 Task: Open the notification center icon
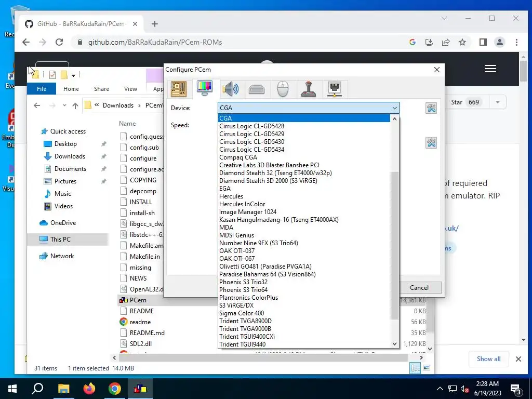515,389
